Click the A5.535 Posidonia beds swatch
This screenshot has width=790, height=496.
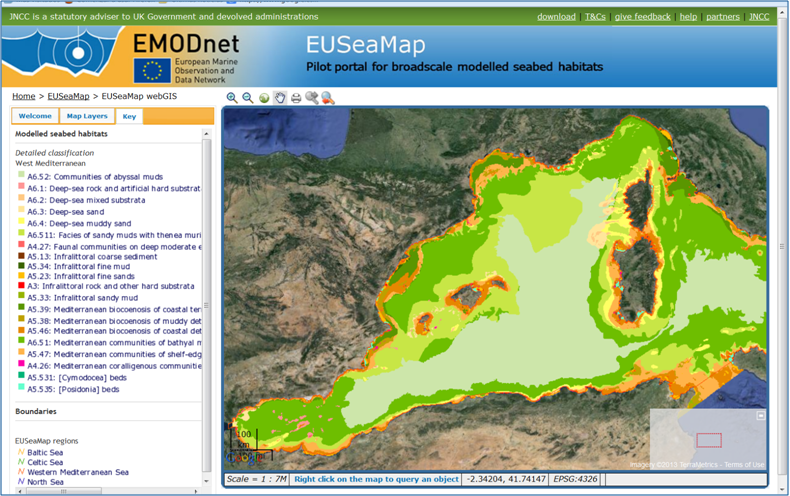click(x=21, y=387)
